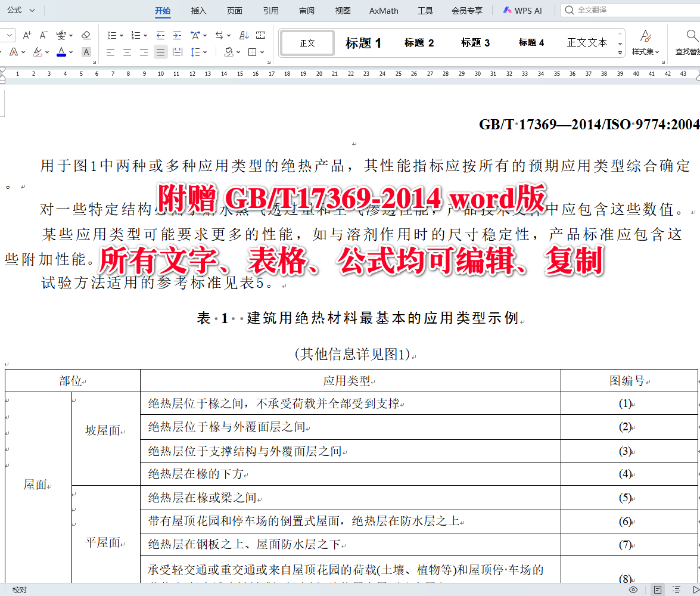Toggle the Character Border icon
The height and width of the screenshot is (596, 700).
(x=86, y=52)
